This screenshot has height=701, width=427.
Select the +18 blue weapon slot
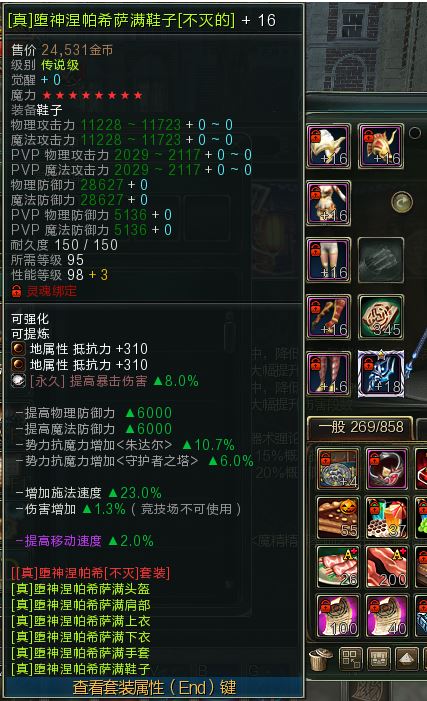pos(380,374)
